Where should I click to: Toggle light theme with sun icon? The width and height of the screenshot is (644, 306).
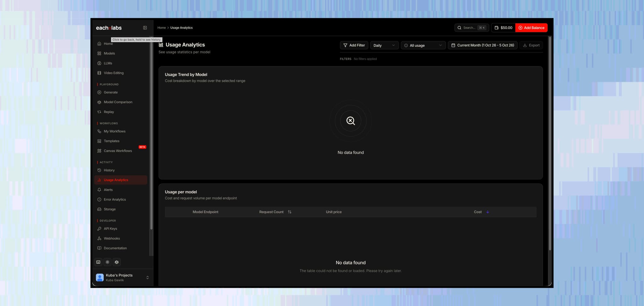pyautogui.click(x=108, y=262)
